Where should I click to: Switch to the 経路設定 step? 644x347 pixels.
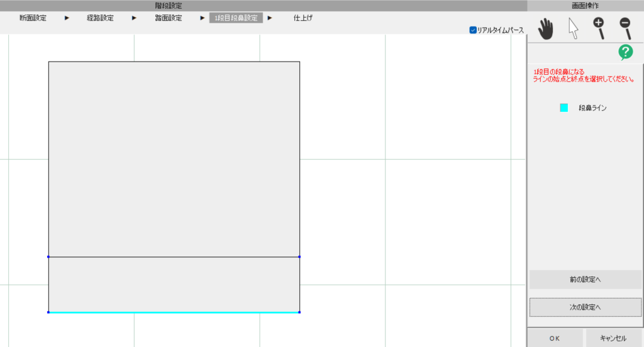coord(100,18)
